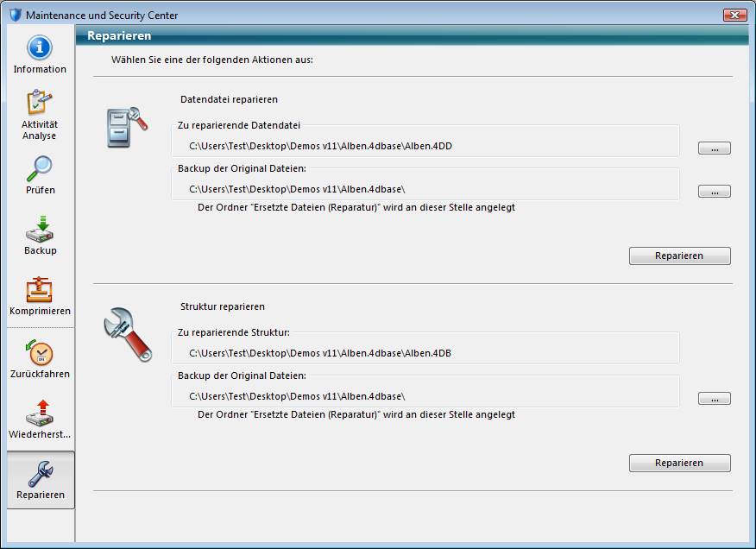Click Reparieren button for Datendatei
The image size is (756, 549).
coord(680,256)
